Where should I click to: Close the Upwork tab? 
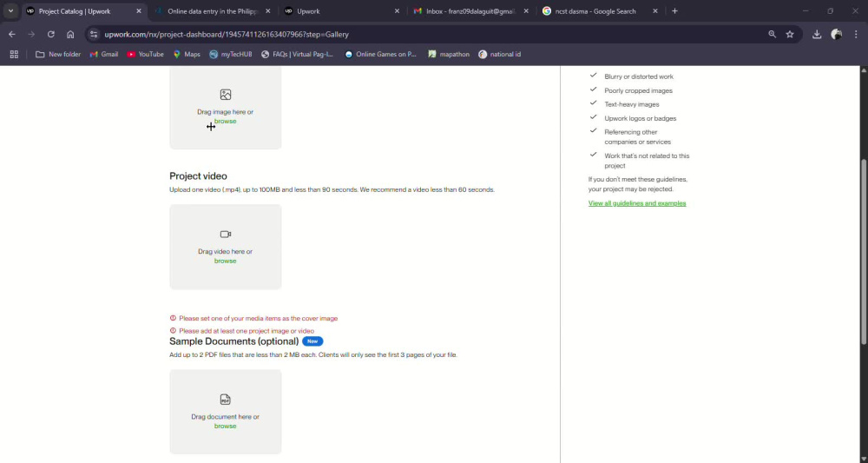pos(397,11)
